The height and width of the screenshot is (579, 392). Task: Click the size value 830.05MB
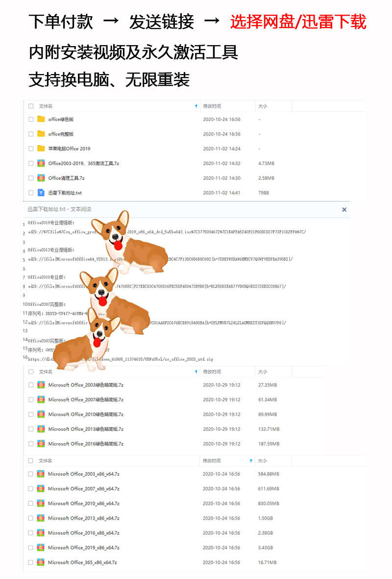269,503
